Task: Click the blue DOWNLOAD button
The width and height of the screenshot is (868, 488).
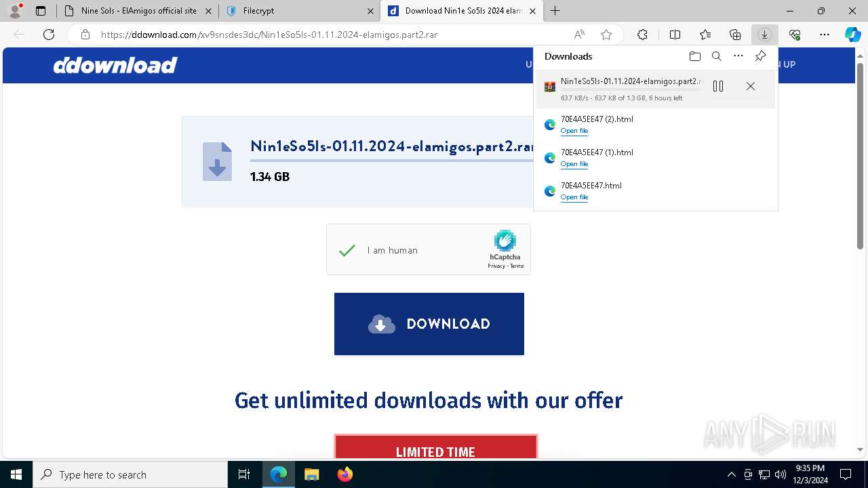Action: point(429,324)
